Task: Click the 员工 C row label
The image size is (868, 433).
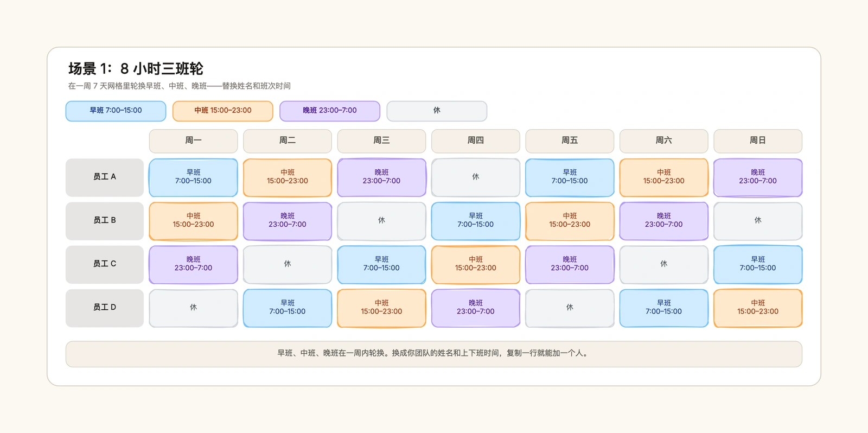Action: [x=105, y=264]
